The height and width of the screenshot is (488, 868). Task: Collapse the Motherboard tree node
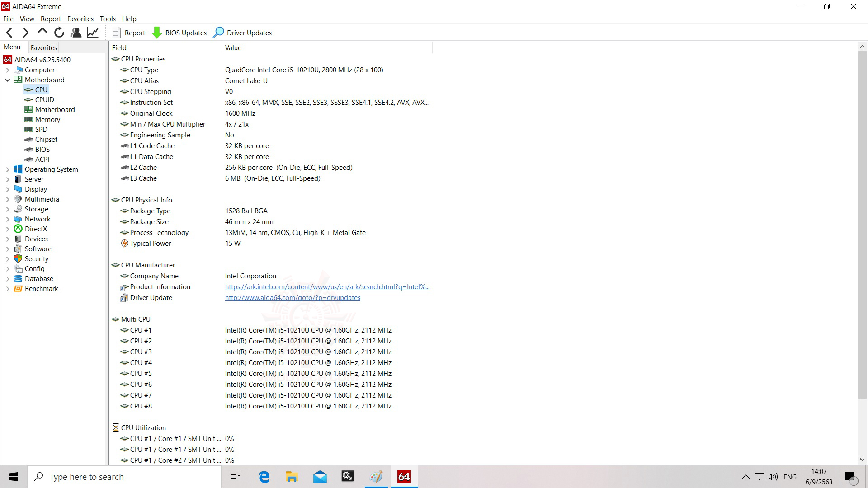8,80
